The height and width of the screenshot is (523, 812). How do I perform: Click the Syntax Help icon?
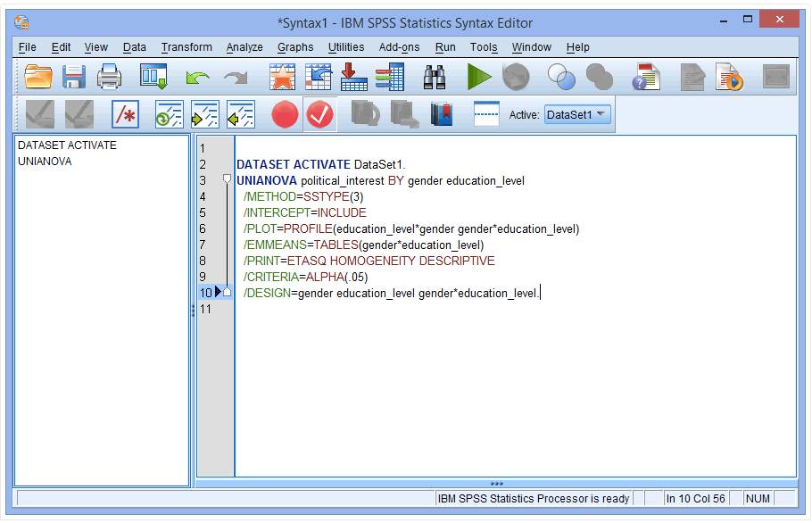pyautogui.click(x=646, y=77)
